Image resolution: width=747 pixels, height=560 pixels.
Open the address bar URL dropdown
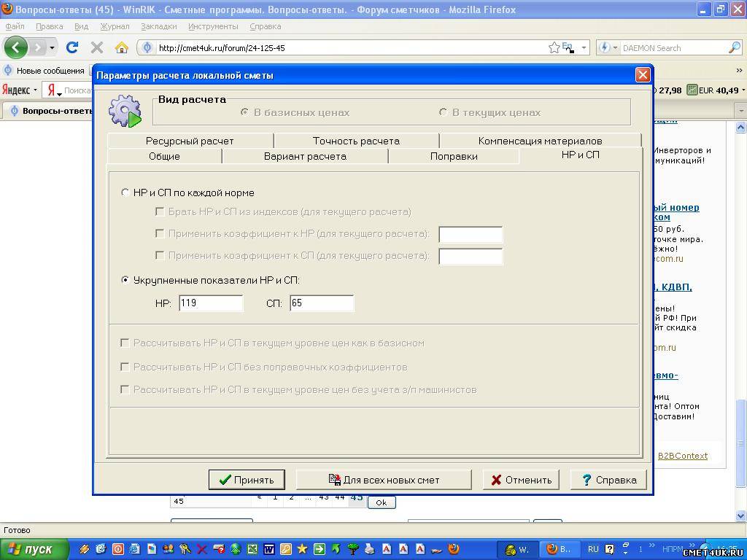(584, 47)
